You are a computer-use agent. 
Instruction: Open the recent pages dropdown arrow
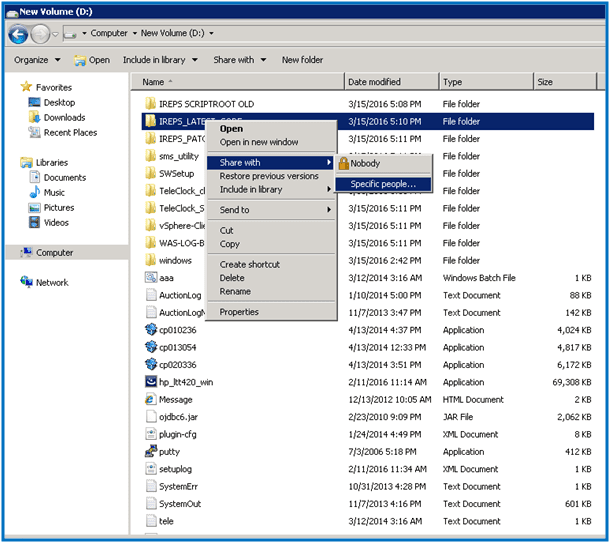tap(55, 34)
